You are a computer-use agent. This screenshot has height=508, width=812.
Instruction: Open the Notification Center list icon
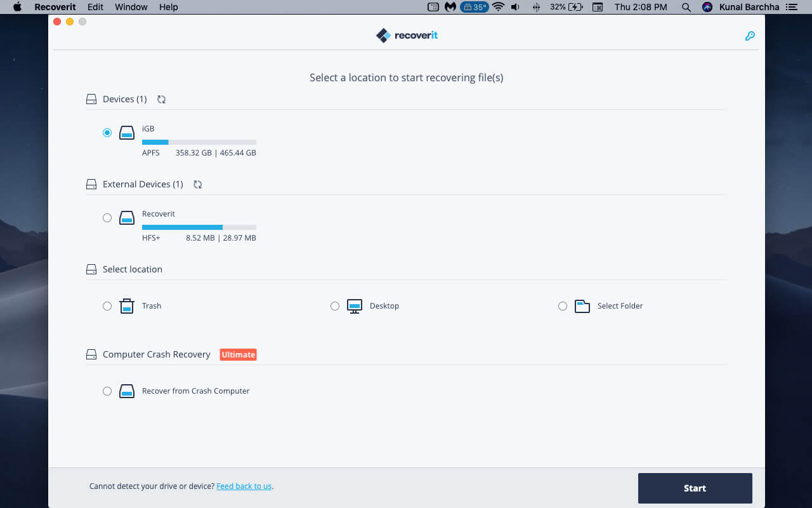point(790,7)
